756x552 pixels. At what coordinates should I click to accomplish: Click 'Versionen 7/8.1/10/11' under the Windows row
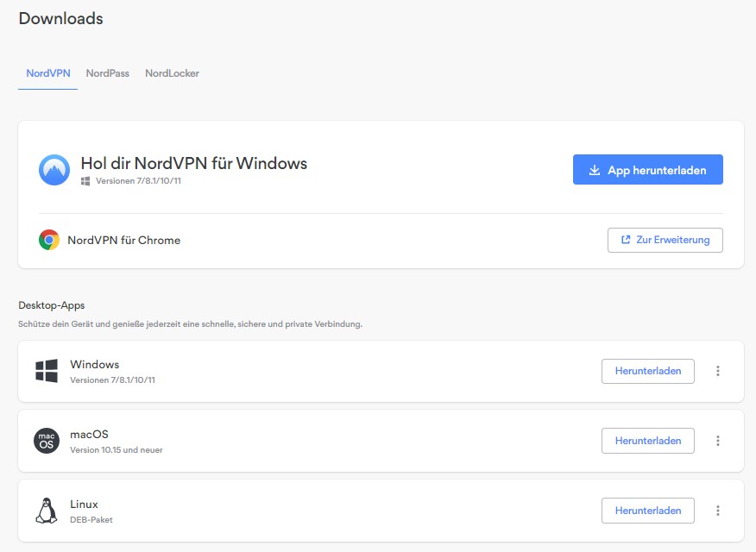click(112, 380)
